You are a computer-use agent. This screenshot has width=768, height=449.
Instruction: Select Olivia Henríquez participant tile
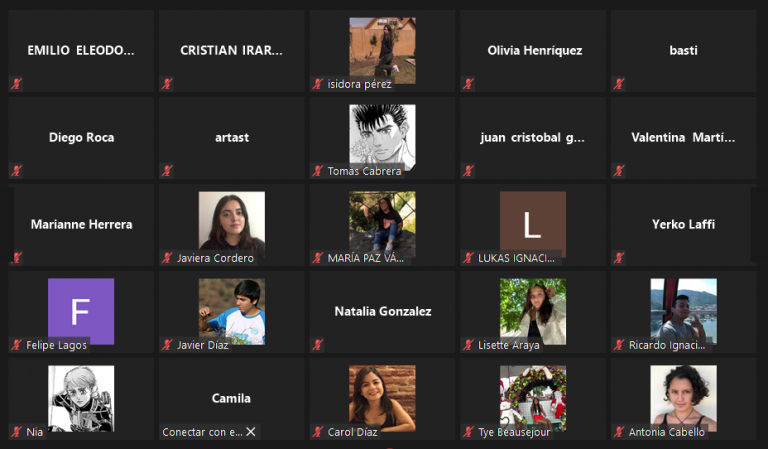click(x=533, y=51)
